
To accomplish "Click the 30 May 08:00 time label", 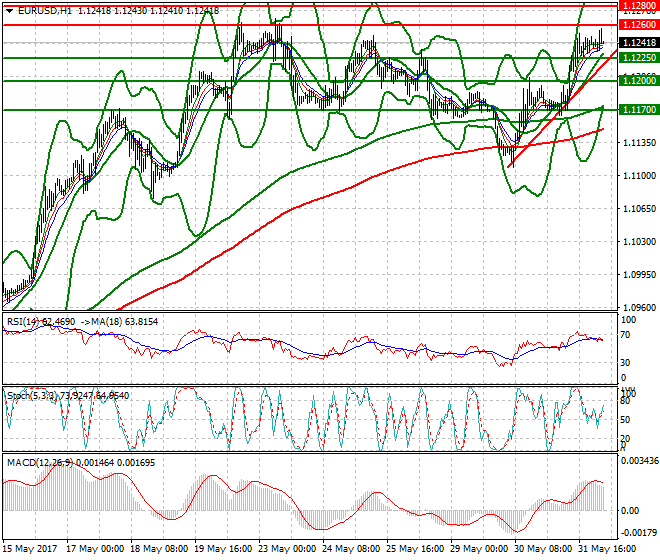I will tap(543, 549).
